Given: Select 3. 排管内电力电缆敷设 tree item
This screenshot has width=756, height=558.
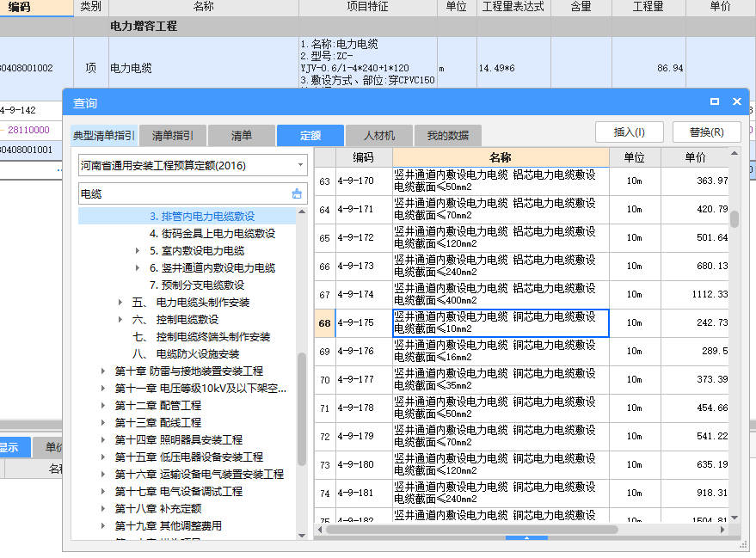Looking at the screenshot, I should coord(202,217).
